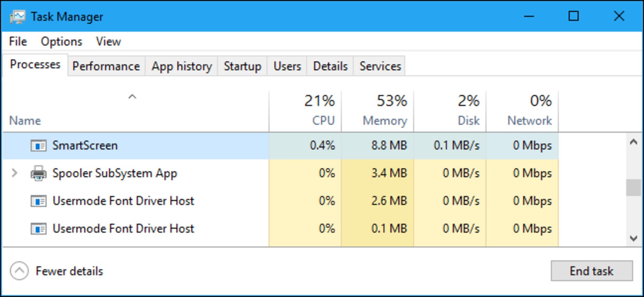Toggle sort order with Name column arrow
Viewport: 644px width, 297px height.
click(132, 97)
